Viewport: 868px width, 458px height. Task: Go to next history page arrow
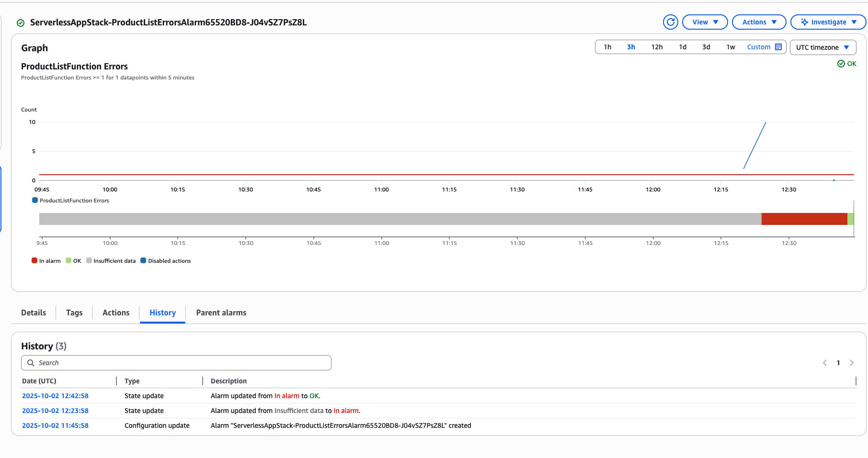coord(852,363)
